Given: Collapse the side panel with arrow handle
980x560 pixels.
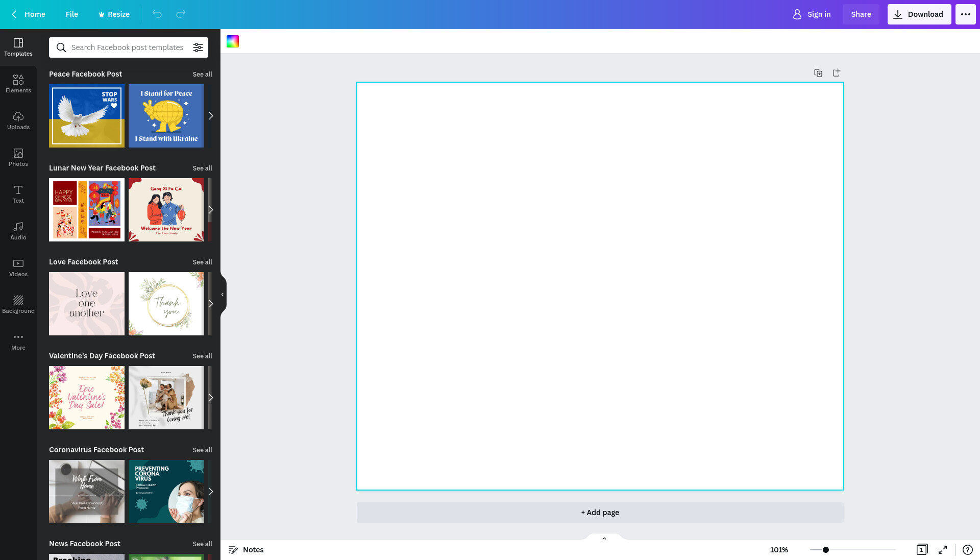Looking at the screenshot, I should [x=223, y=295].
